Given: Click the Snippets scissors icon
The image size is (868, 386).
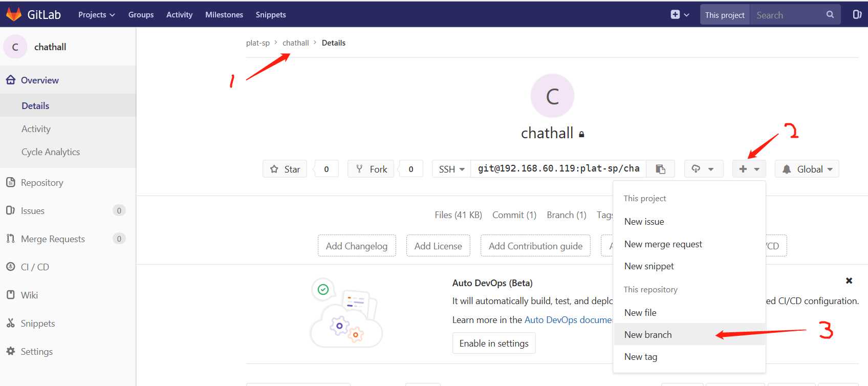Looking at the screenshot, I should click(x=10, y=323).
